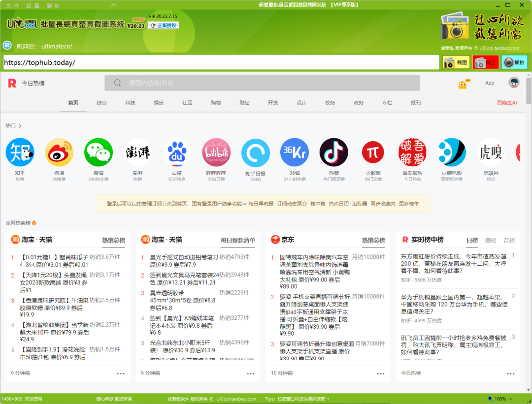Click the 36氪 24-hour list icon

[295, 153]
